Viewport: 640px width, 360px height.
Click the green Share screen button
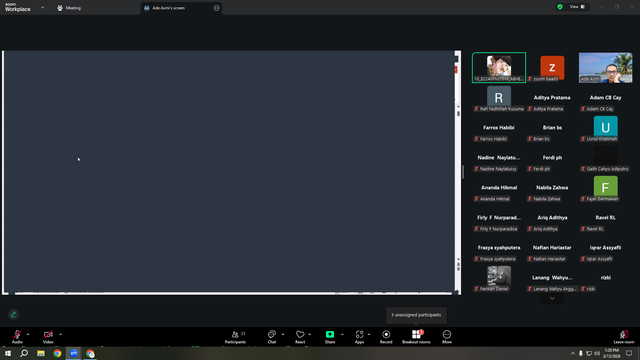click(330, 337)
